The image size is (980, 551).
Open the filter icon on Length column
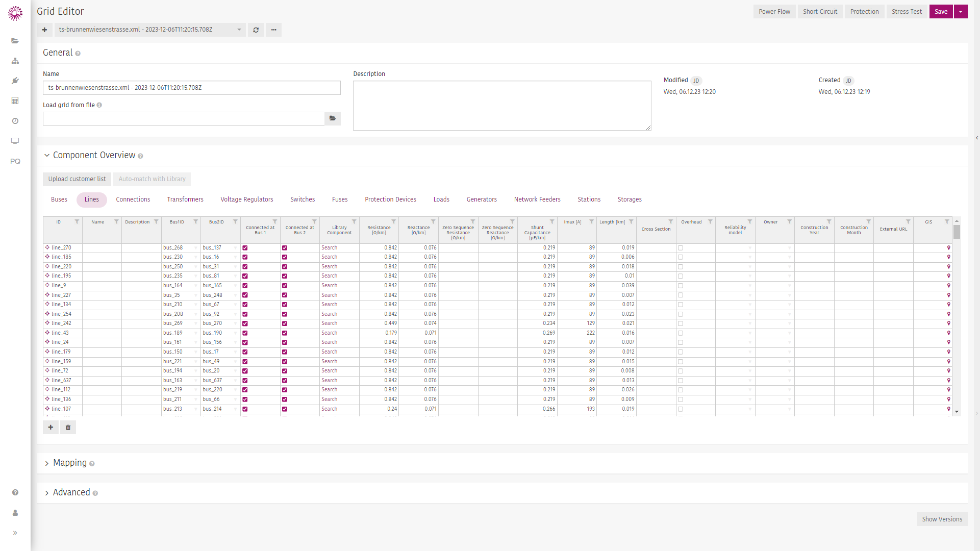631,222
